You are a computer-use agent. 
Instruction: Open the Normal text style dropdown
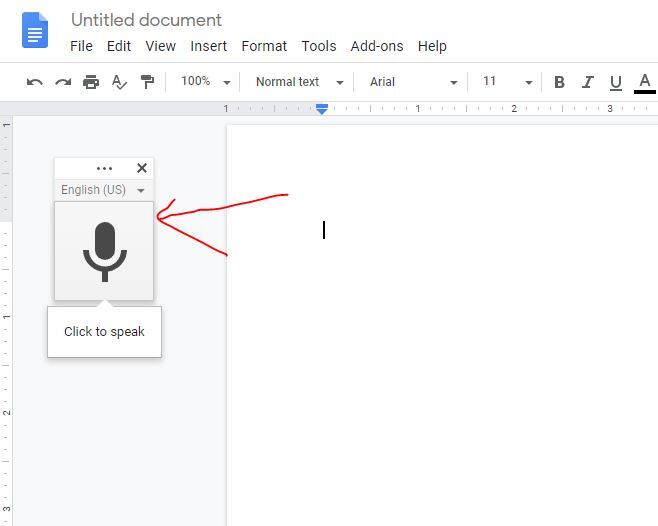(x=299, y=82)
